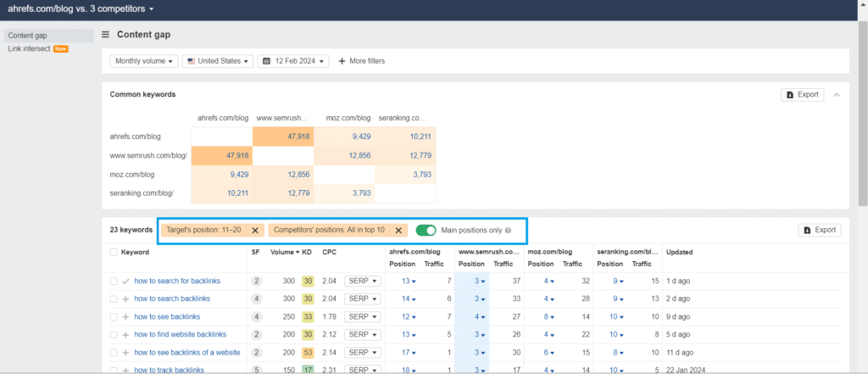
Task: Click the checkmark icon for how to search for backlinks
Action: click(125, 281)
